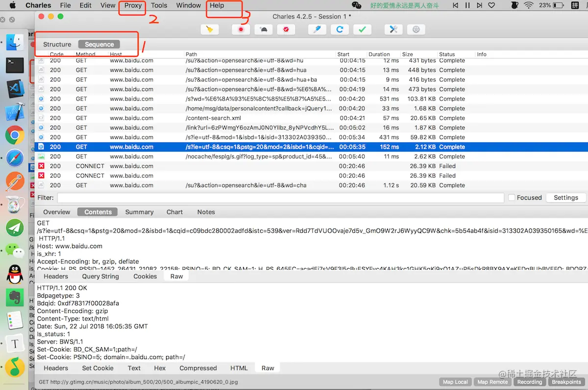Click the broom Clear Session toolbar icon
The image size is (588, 390).
pyautogui.click(x=209, y=29)
